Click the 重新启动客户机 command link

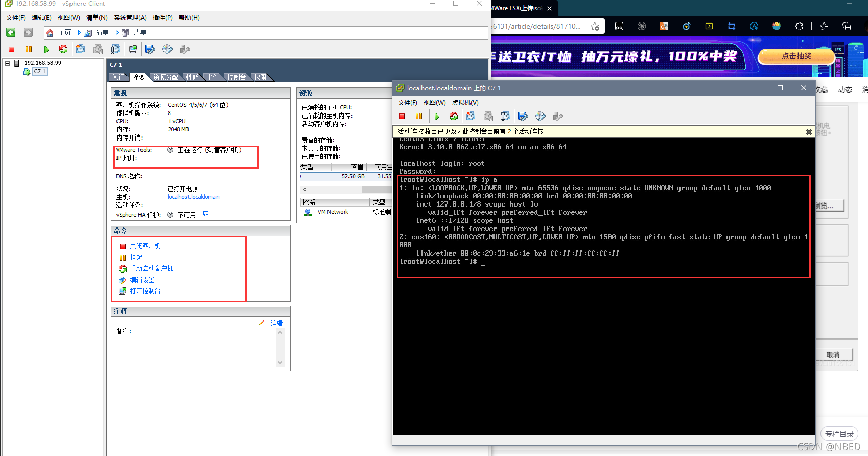click(x=151, y=269)
